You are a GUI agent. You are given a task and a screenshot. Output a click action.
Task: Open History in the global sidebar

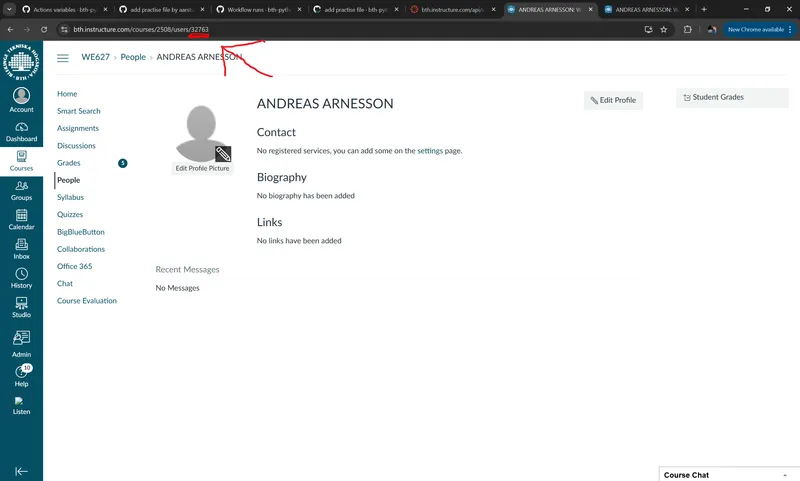[x=21, y=277]
